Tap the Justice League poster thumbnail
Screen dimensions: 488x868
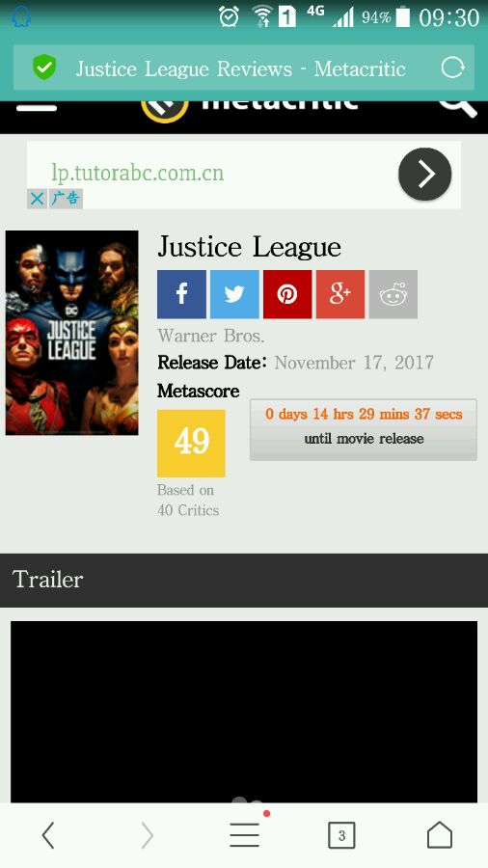click(72, 333)
